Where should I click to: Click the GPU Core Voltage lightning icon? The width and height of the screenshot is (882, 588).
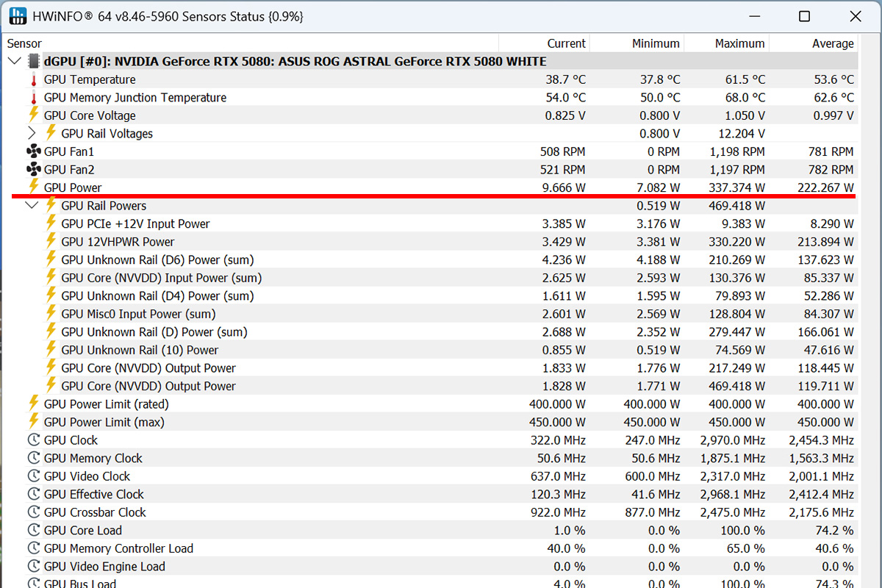[x=33, y=115]
